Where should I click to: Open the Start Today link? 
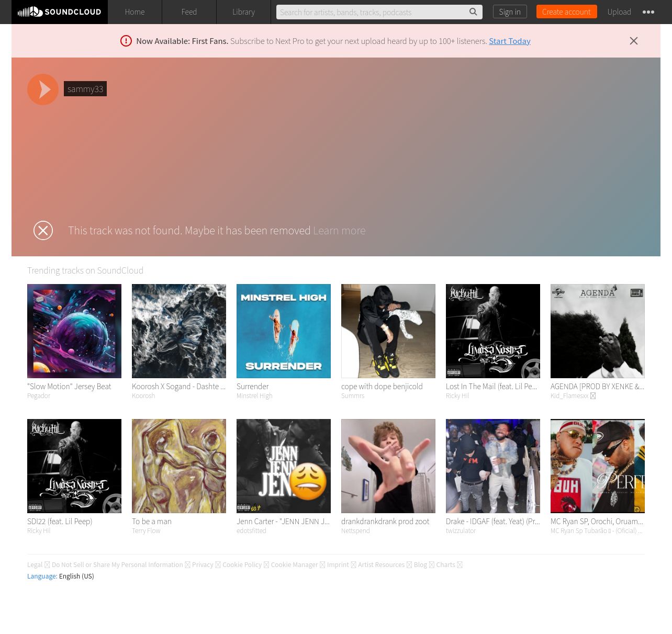click(x=510, y=41)
